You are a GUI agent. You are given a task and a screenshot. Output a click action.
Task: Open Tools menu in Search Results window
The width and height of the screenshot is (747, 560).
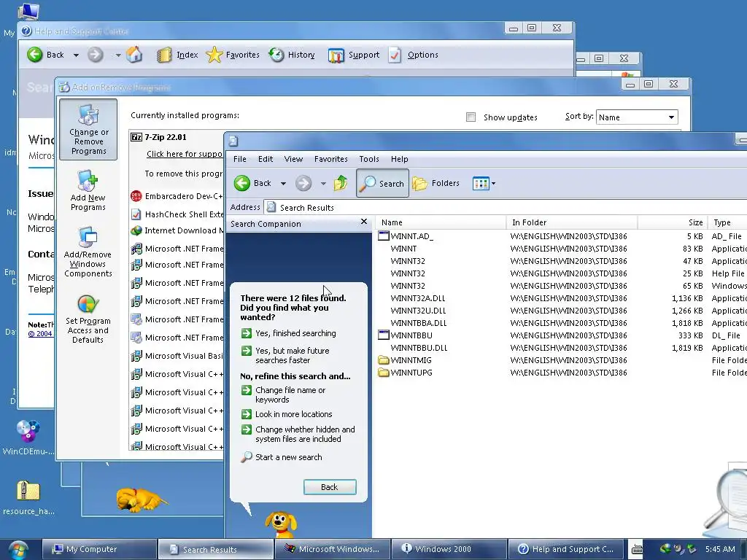pyautogui.click(x=369, y=159)
